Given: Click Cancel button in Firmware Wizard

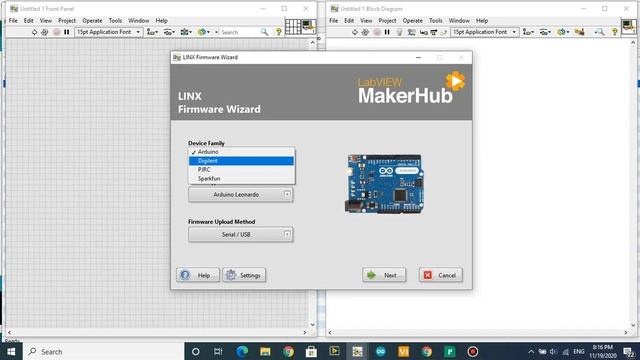Looking at the screenshot, I should [441, 275].
